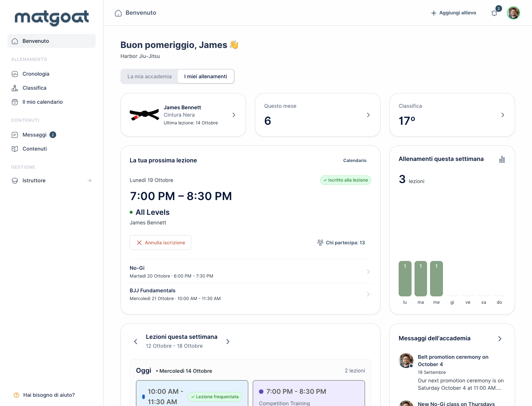Click Lezione frequentata badge
Image resolution: width=532 pixels, height=406 pixels.
(x=215, y=397)
